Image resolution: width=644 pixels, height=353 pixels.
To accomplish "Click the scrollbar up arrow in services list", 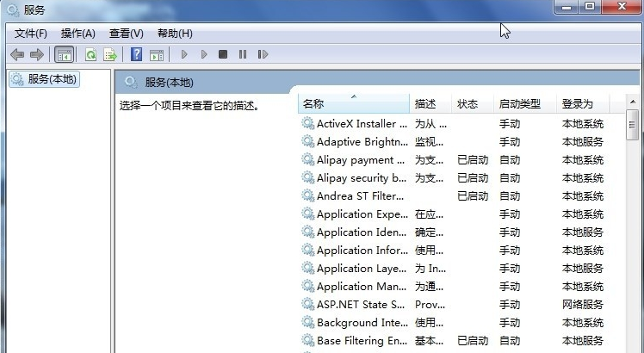I will click(x=633, y=102).
